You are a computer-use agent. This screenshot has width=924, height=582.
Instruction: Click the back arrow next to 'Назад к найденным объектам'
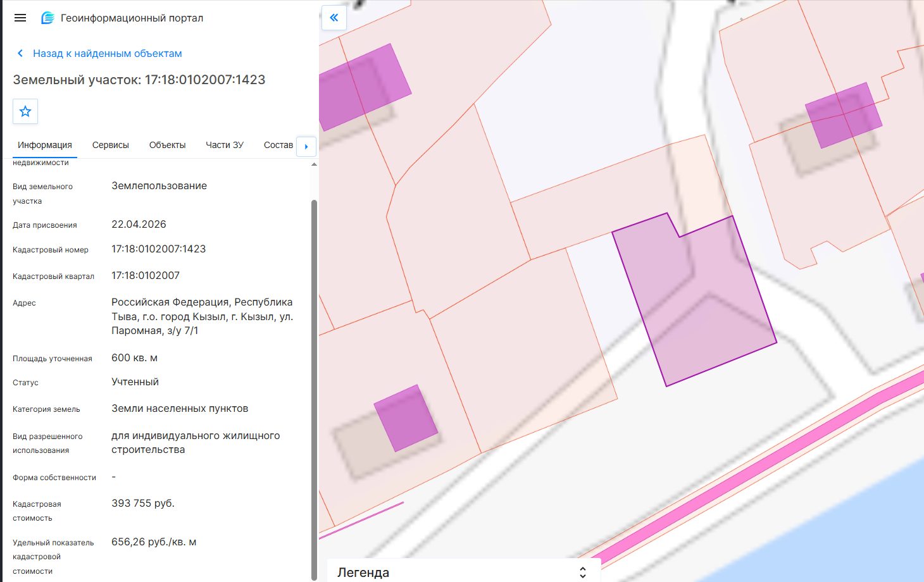(x=20, y=53)
